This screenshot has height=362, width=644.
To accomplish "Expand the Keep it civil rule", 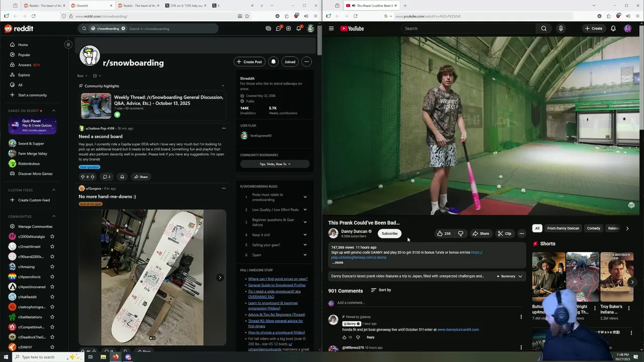I will pyautogui.click(x=305, y=235).
